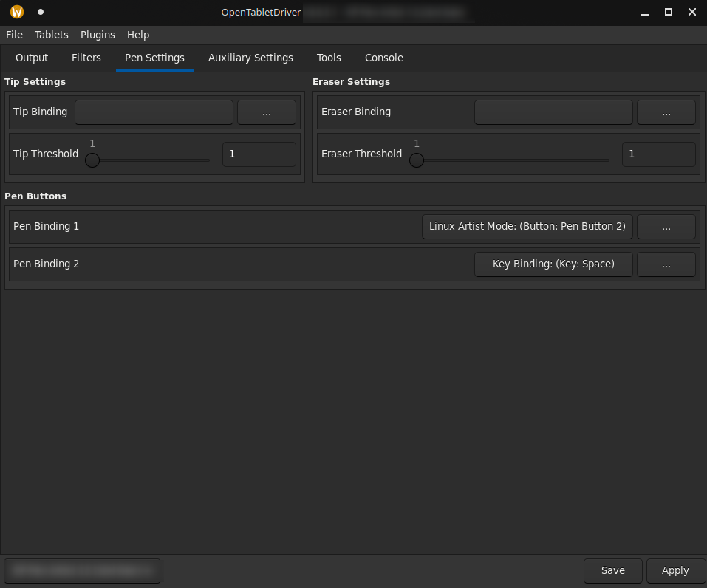
Task: Click the Pen Buttons heading
Action: click(35, 196)
